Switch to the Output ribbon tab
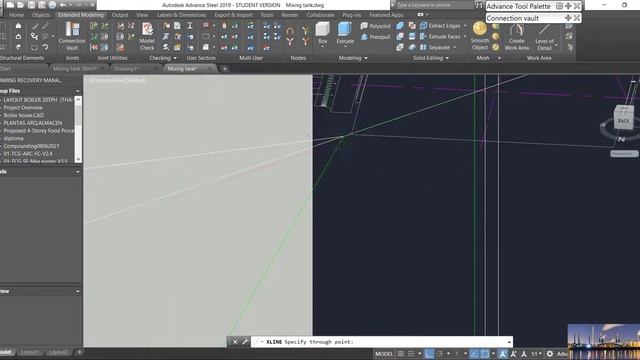Screen dimensions: 640x360 [120, 15]
